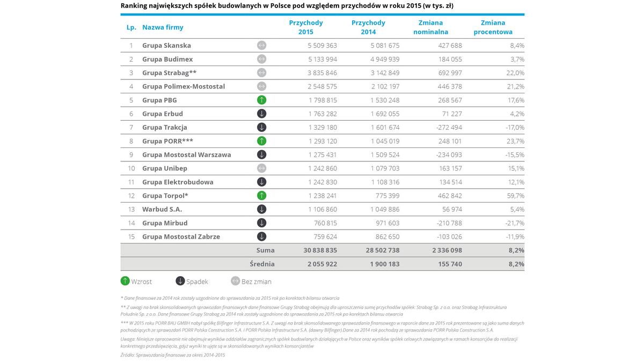Viewport: 644px width, 362px height.
Task: Click the Przychody 2015 column header
Action: click(x=306, y=27)
